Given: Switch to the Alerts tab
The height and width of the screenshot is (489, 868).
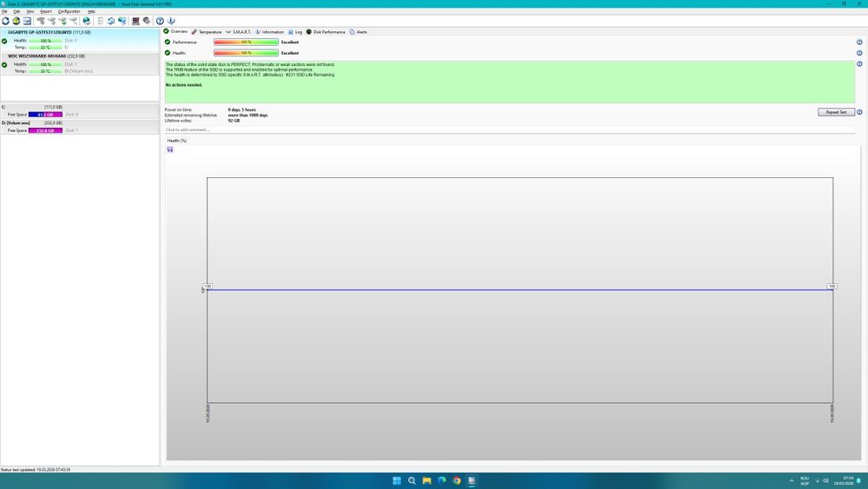Looking at the screenshot, I should tap(358, 32).
